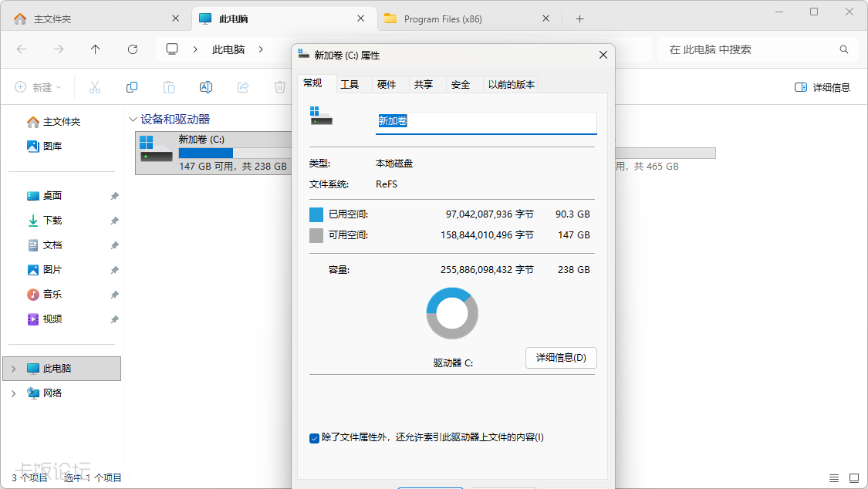Open the 新建 dropdown menu
Screen dimensions: 868x489
39,87
